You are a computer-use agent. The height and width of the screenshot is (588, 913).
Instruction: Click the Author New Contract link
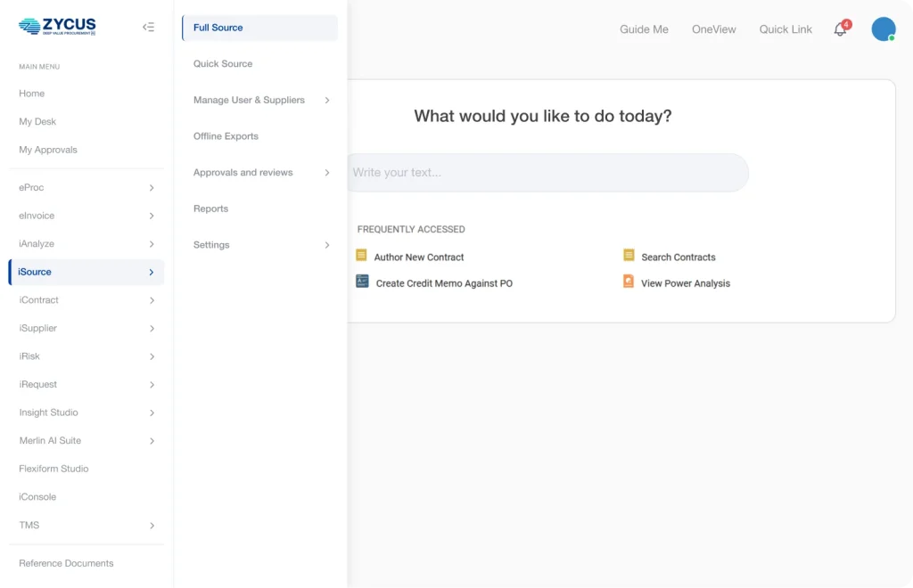pos(419,257)
